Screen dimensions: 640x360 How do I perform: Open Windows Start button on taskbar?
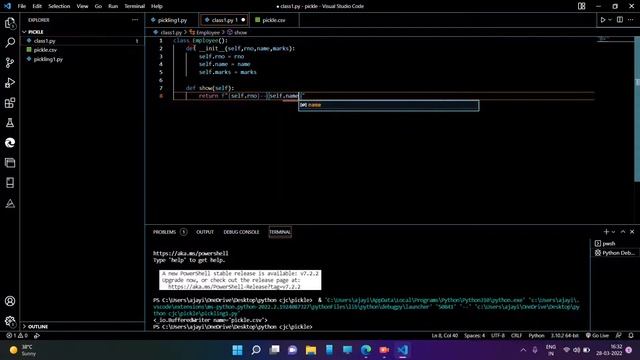coord(237,350)
